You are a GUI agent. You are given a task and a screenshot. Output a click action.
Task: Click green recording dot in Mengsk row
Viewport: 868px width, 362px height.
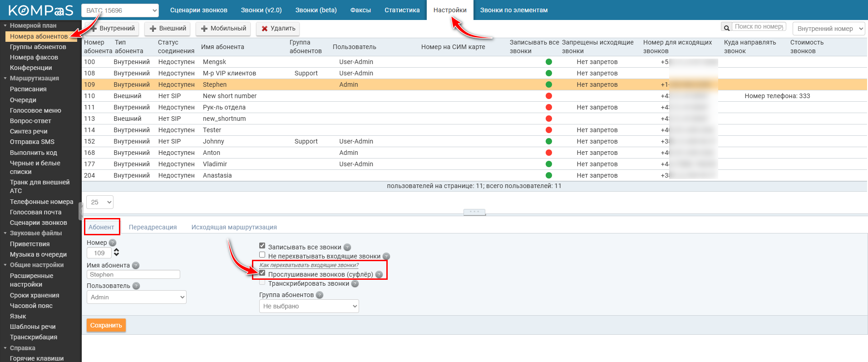coord(549,62)
